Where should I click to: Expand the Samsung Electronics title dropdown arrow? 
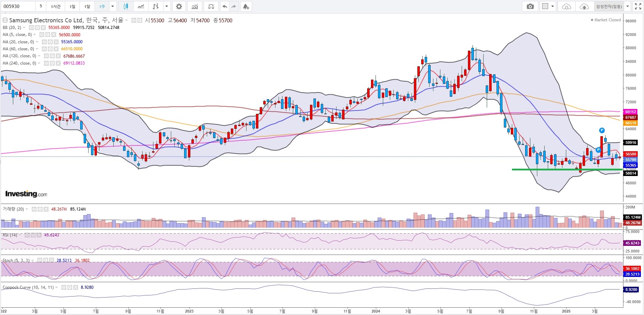tap(127, 21)
